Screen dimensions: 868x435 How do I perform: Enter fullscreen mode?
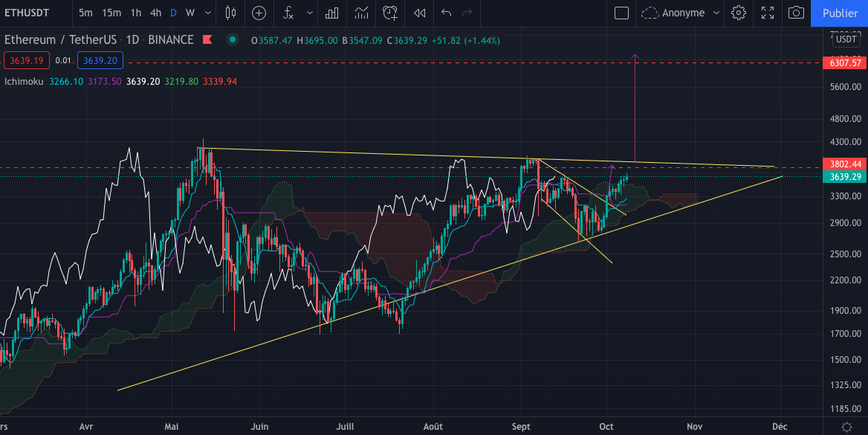pyautogui.click(x=768, y=13)
